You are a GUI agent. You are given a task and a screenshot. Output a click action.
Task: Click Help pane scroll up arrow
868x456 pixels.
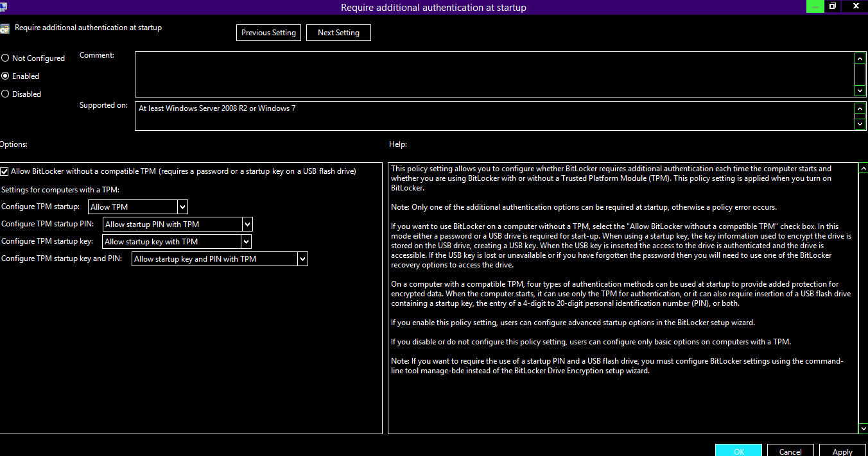[x=863, y=169]
